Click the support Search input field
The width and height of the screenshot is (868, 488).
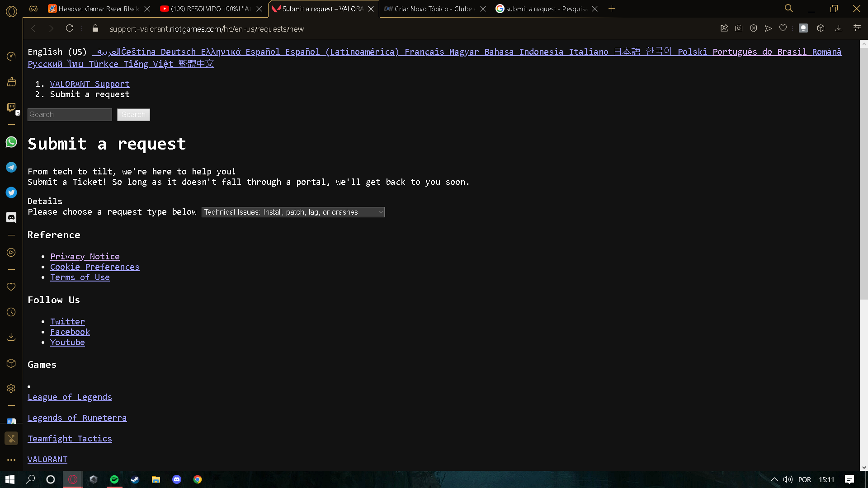[x=70, y=115]
